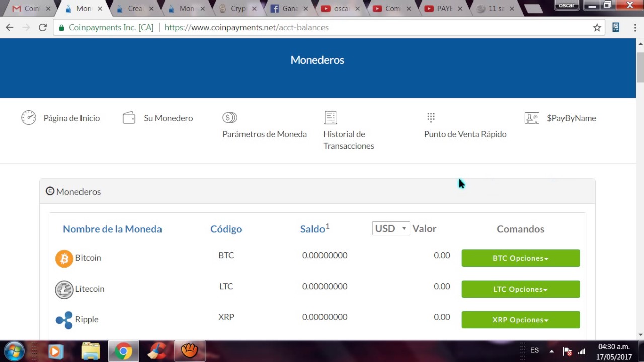Click the Parámetros de Moneda coins icon
This screenshot has width=644, height=362.
[230, 118]
